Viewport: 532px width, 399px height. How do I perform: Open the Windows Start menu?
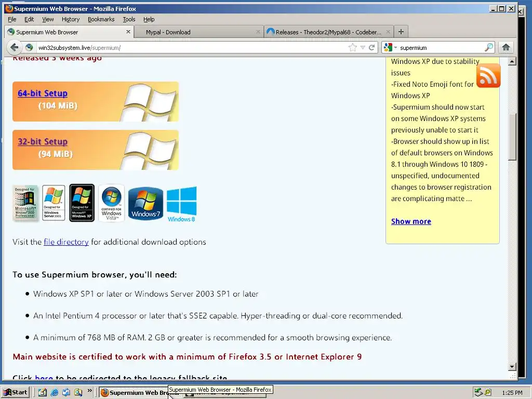click(x=16, y=392)
